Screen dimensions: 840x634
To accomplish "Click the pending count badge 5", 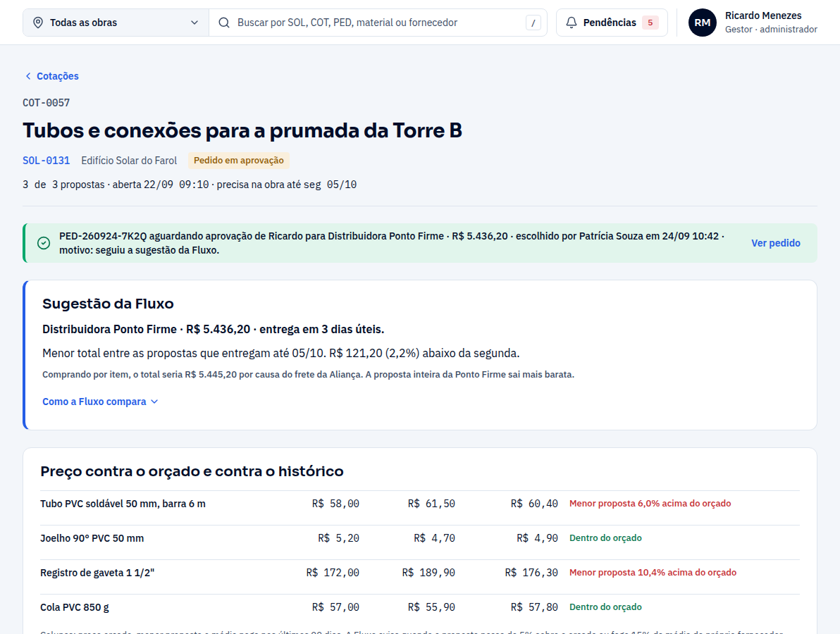I will 650,23.
